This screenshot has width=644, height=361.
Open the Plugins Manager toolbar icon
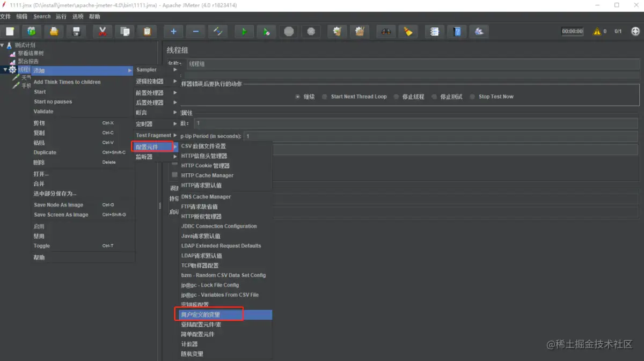click(x=479, y=31)
